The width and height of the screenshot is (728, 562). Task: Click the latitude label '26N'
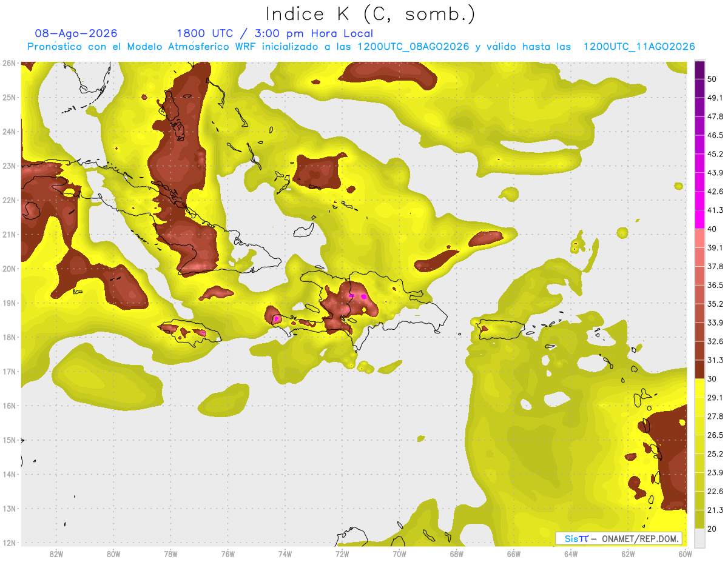point(9,63)
